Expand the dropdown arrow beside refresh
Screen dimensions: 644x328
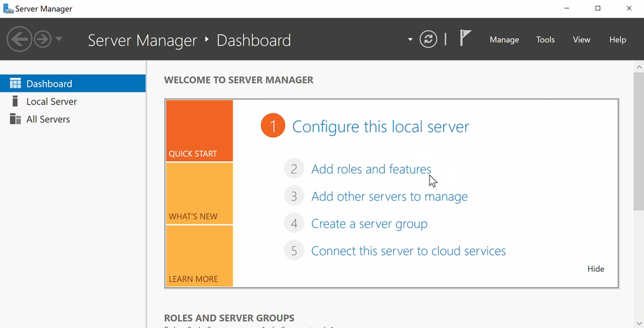click(x=410, y=40)
